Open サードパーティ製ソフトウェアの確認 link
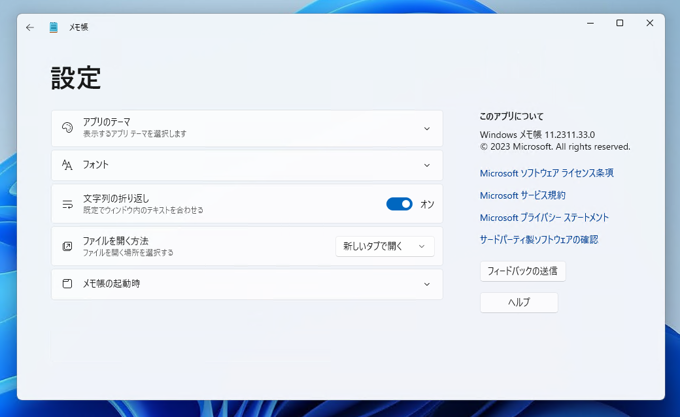Viewport: 680px width, 417px height. tap(539, 240)
